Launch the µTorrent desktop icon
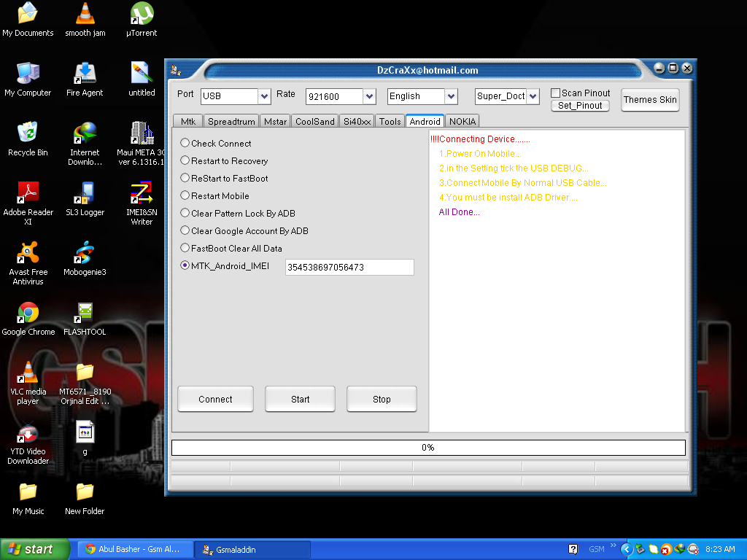The height and width of the screenshot is (560, 747). [142, 14]
